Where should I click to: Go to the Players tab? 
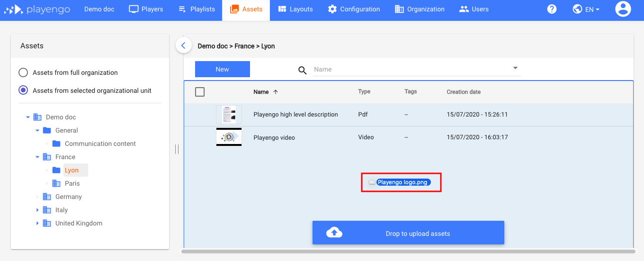tap(146, 9)
